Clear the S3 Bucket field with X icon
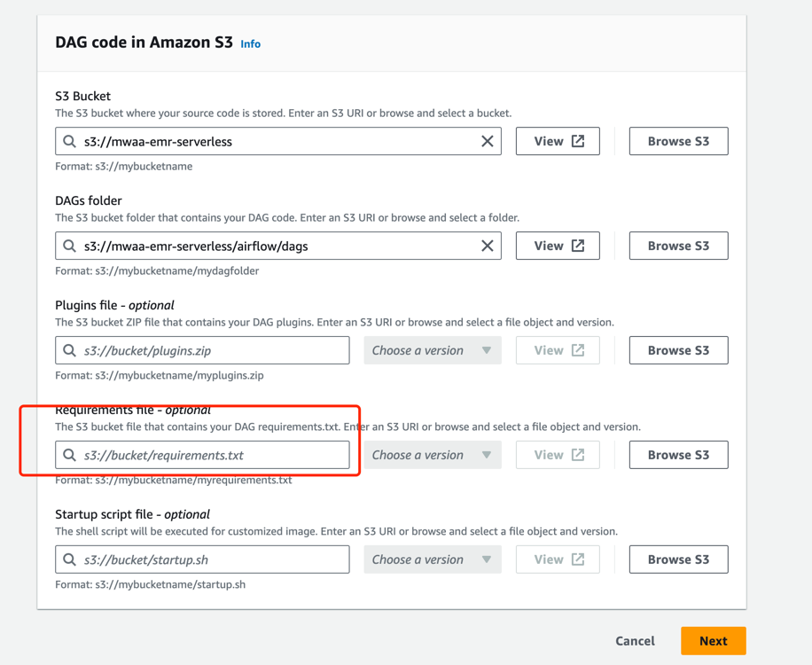 tap(487, 141)
